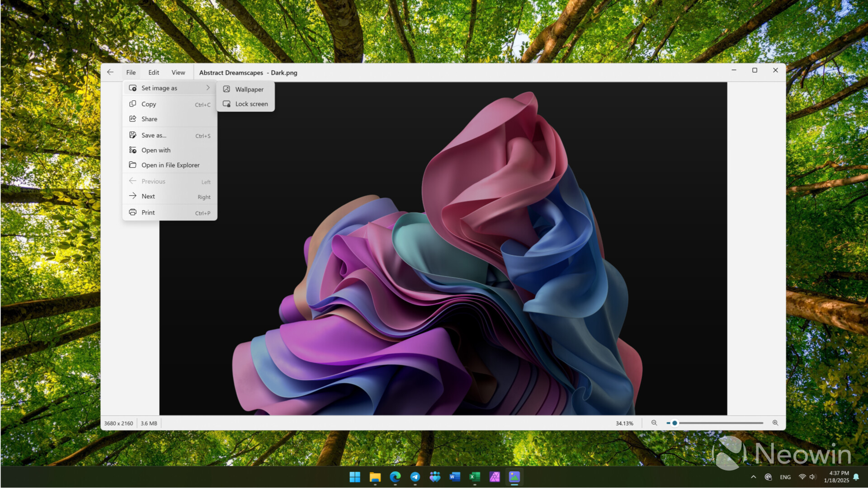Select the Save as option
The height and width of the screenshot is (488, 868).
(153, 135)
